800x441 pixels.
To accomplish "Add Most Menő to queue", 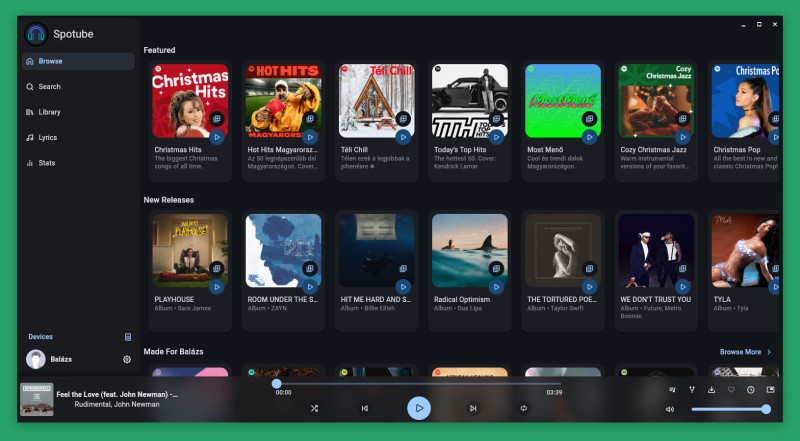I will tap(589, 119).
